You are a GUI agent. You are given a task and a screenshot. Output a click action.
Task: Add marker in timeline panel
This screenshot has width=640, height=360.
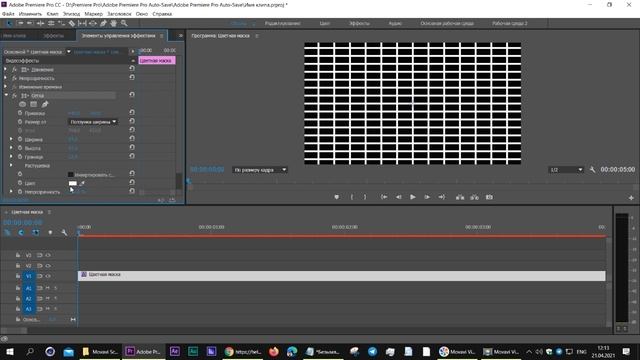click(x=50, y=232)
